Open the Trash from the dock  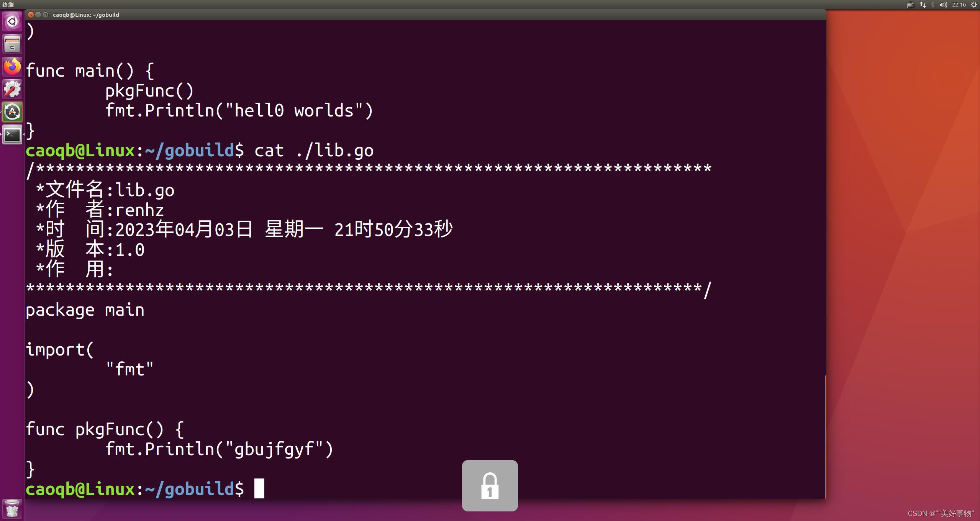(12, 508)
